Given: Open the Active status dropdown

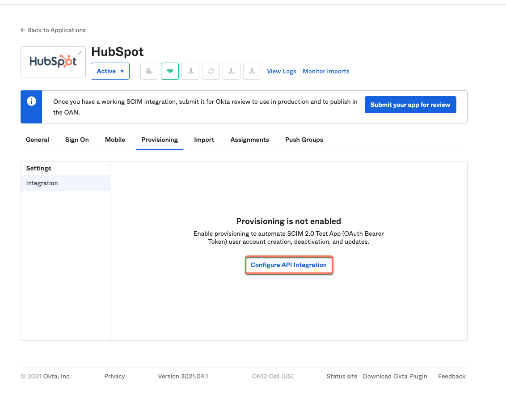Looking at the screenshot, I should coord(110,71).
